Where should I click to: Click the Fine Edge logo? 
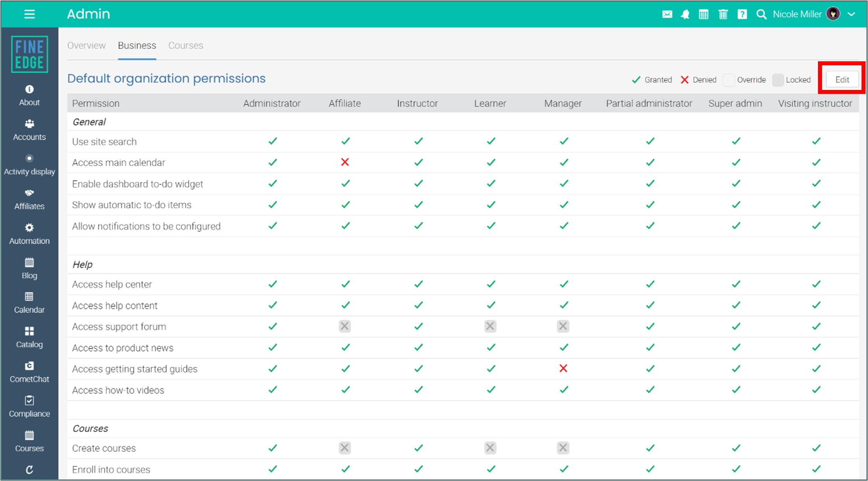(29, 54)
